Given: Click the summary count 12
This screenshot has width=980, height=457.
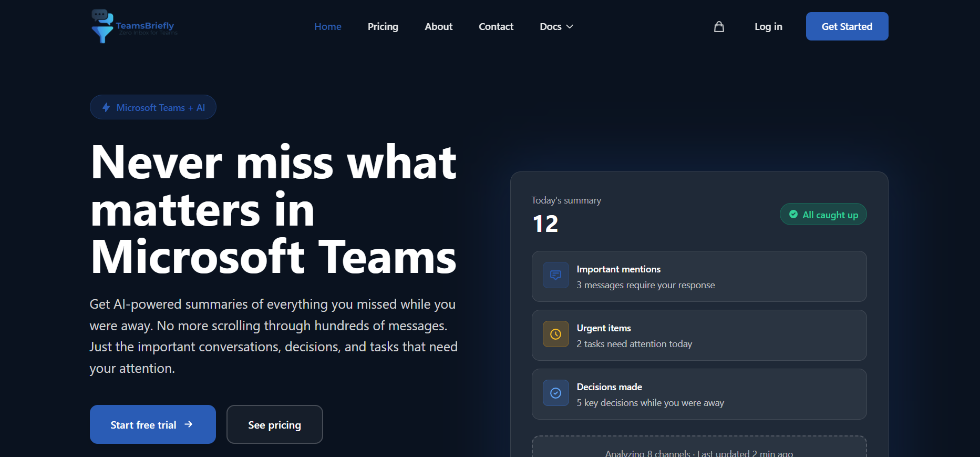Looking at the screenshot, I should click(545, 224).
